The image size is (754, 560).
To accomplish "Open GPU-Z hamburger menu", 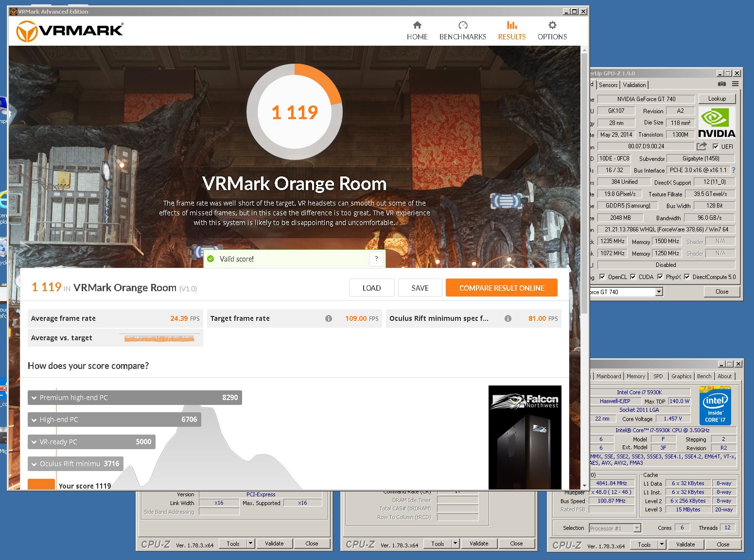I will (x=735, y=84).
